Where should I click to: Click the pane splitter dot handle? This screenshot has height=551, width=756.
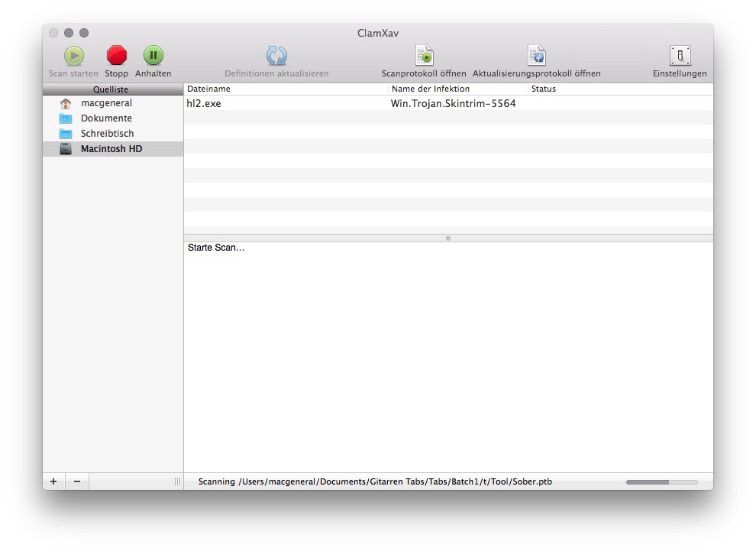point(448,238)
